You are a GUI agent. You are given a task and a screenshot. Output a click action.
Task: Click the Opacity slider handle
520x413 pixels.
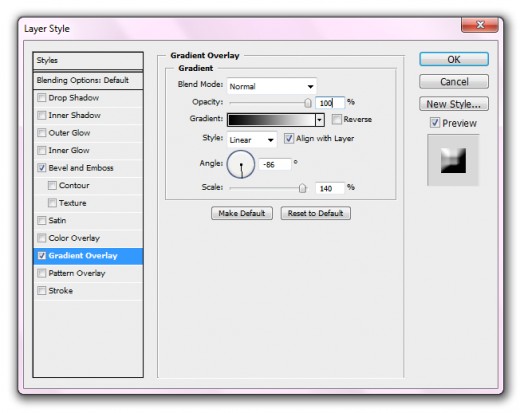(x=308, y=103)
